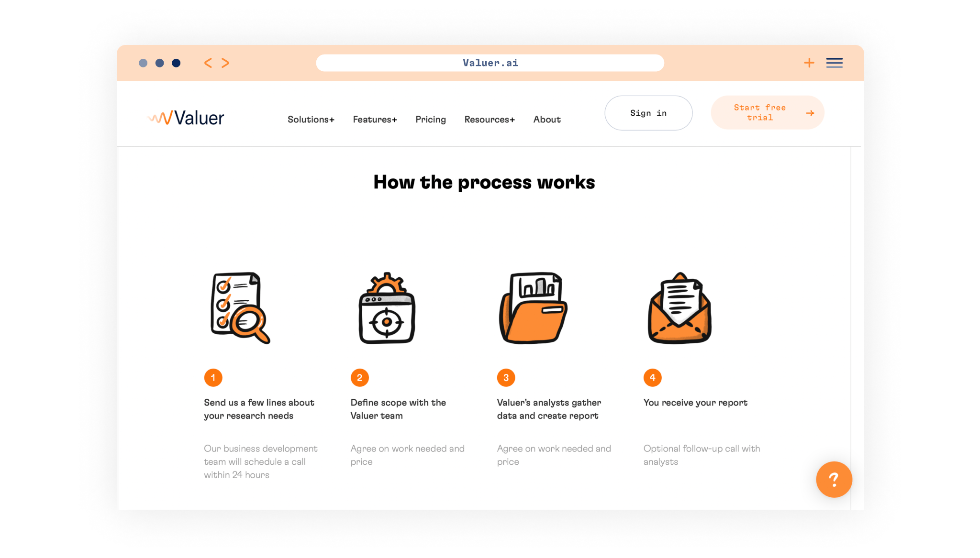Expand the Solutions+ menu

point(311,120)
